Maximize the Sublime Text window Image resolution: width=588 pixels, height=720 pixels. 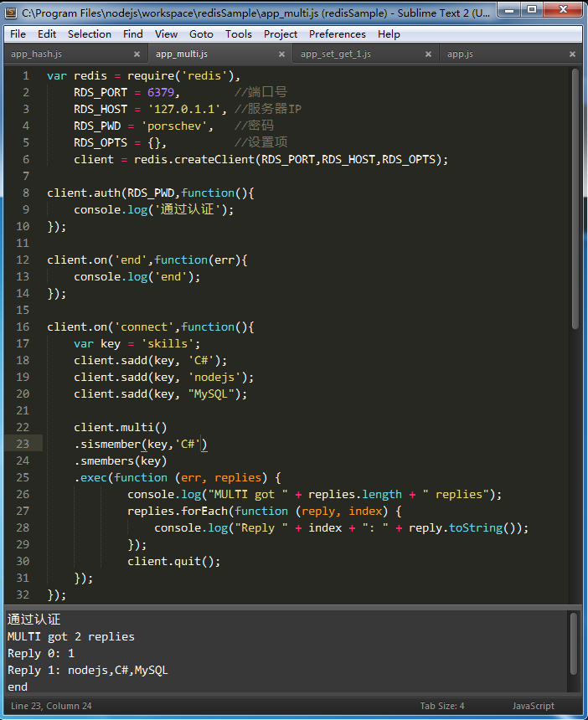[532, 10]
